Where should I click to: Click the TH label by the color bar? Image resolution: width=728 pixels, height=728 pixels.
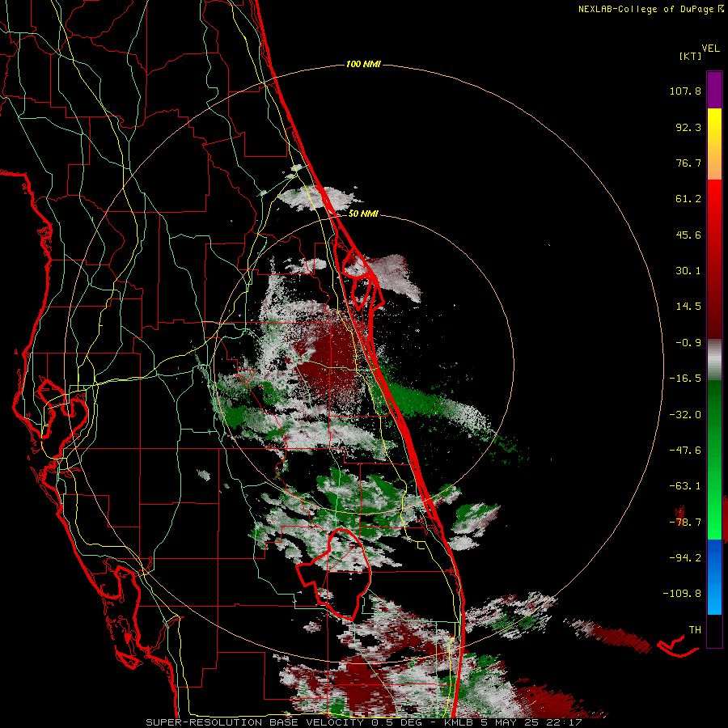click(x=695, y=630)
